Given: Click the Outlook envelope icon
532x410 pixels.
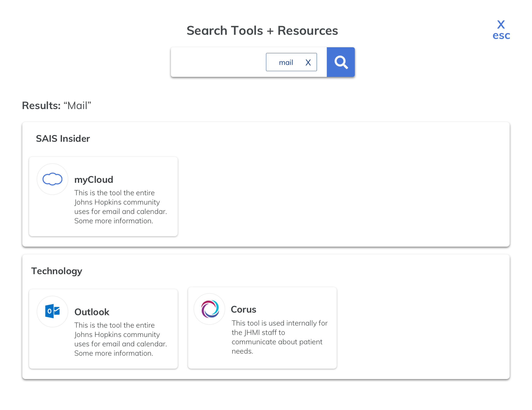Looking at the screenshot, I should pyautogui.click(x=52, y=311).
